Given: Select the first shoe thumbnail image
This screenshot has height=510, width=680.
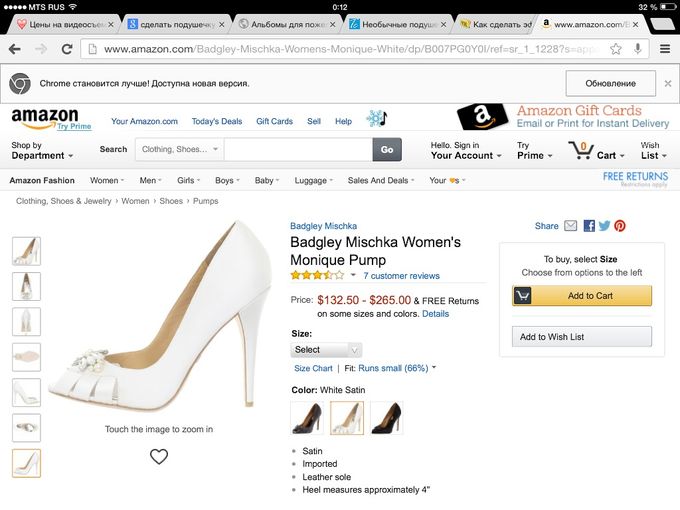Looking at the screenshot, I should pyautogui.click(x=26, y=251).
